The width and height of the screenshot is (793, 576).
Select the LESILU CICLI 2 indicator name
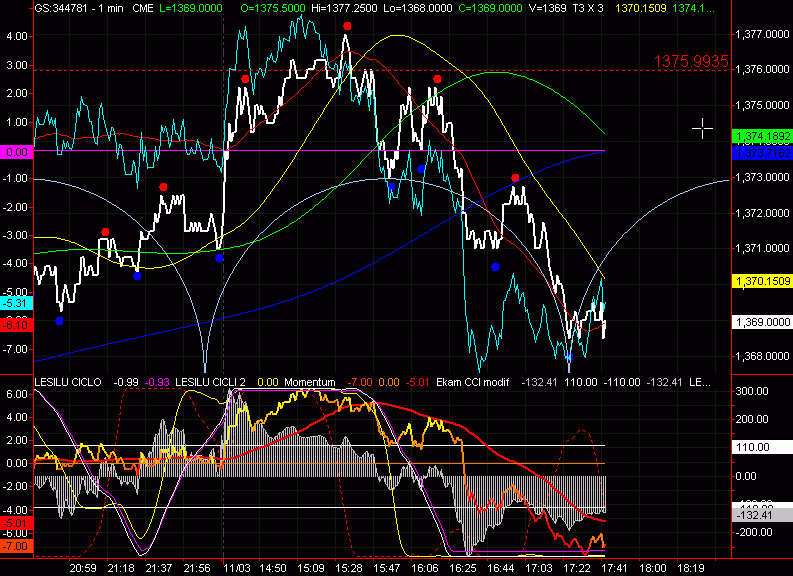[210, 382]
